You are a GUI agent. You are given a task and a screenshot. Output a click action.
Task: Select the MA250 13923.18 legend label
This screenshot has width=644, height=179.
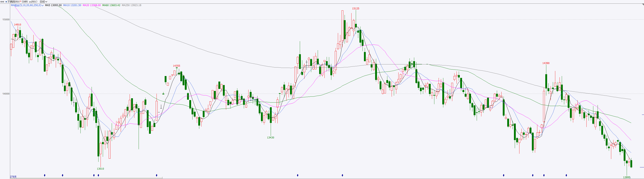point(131,5)
